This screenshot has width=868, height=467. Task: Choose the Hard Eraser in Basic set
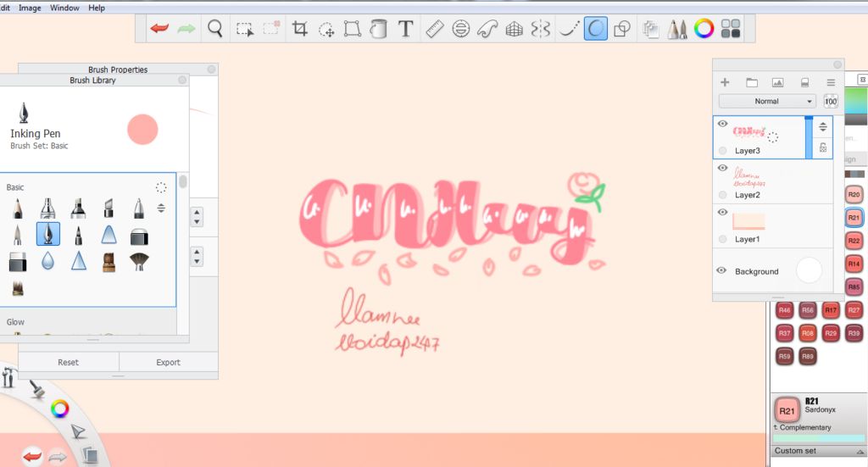click(x=18, y=262)
